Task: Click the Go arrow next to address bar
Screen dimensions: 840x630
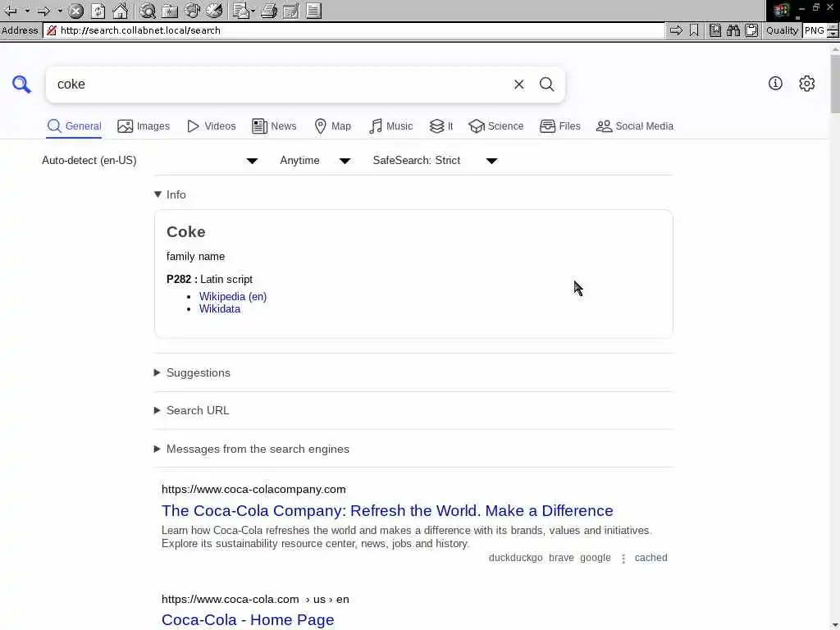Action: pyautogui.click(x=676, y=30)
